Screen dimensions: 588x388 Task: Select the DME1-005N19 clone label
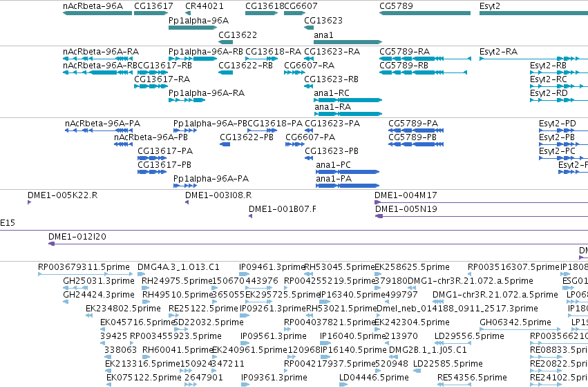[406, 209]
